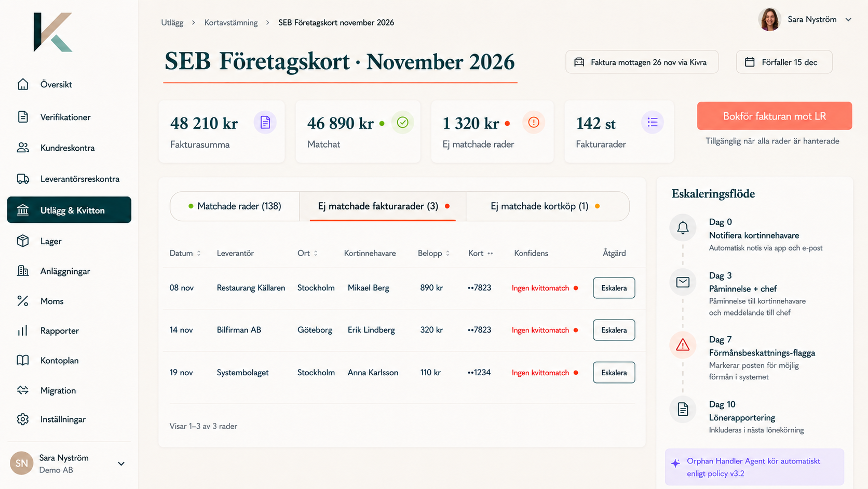
Task: Eskalera the Restaurang Källaren row
Action: pyautogui.click(x=614, y=288)
